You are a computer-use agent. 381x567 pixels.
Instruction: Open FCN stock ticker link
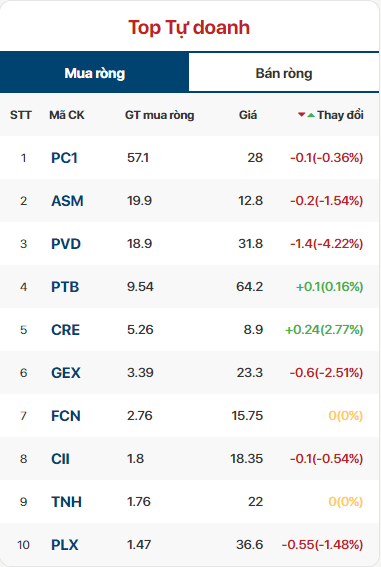tap(66, 416)
